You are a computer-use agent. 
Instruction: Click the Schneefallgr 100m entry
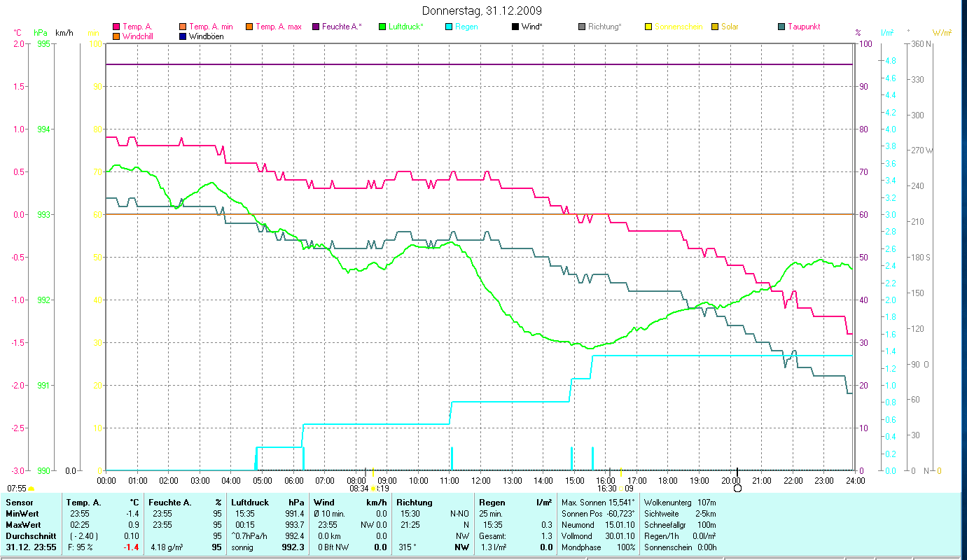679,525
